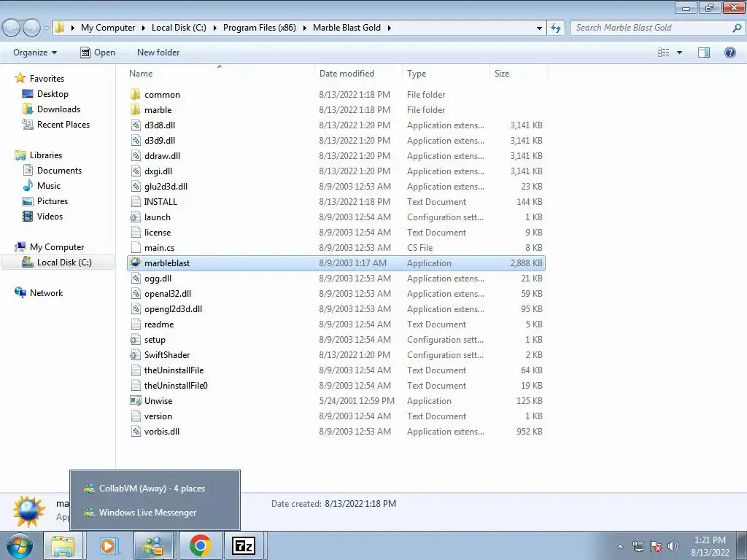The height and width of the screenshot is (560, 747).
Task: Expand the arrow after Marble Blast Gold breadcrumb
Action: [390, 28]
